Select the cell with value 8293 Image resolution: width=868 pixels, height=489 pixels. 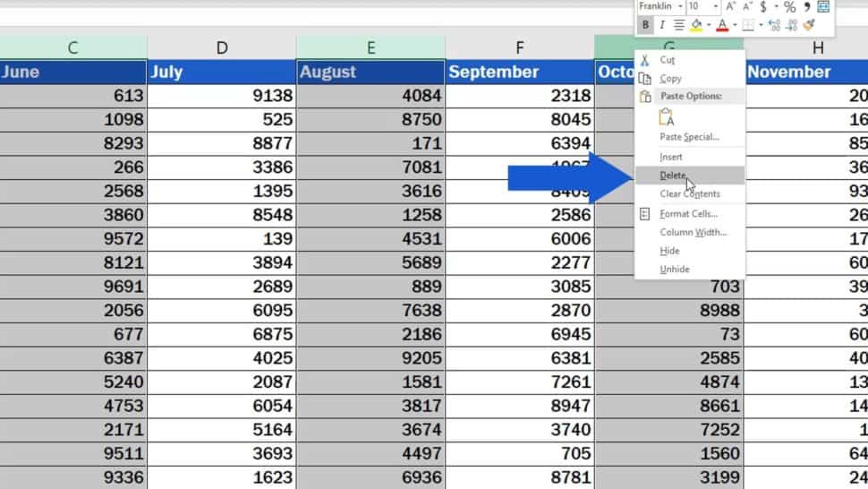73,143
